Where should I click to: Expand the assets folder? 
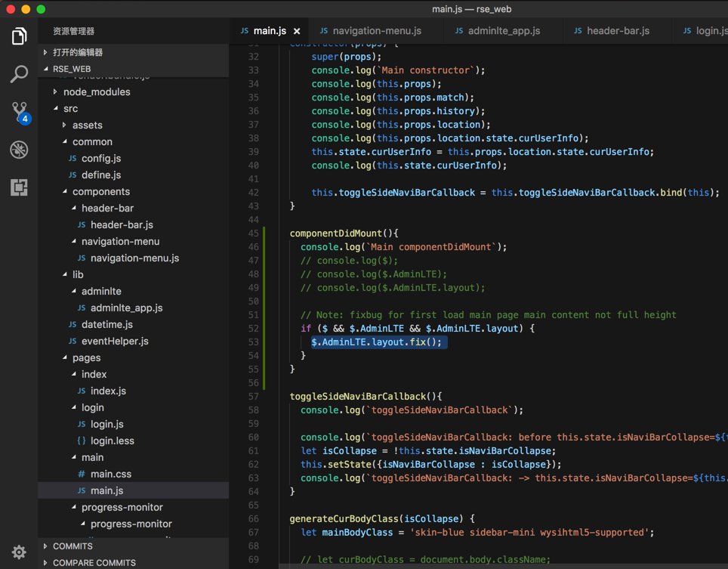coord(87,125)
